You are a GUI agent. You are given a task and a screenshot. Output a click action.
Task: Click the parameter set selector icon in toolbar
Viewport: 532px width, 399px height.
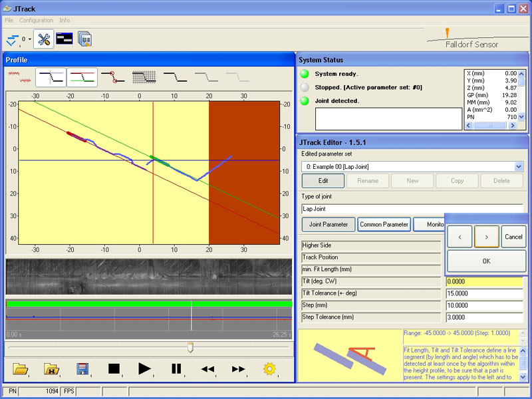[12, 40]
